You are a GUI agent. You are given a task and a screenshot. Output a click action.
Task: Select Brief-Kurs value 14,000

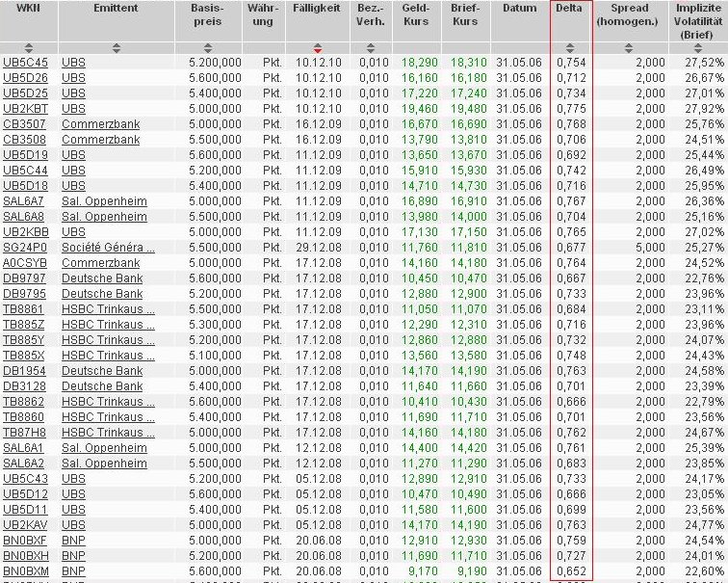[469, 217]
